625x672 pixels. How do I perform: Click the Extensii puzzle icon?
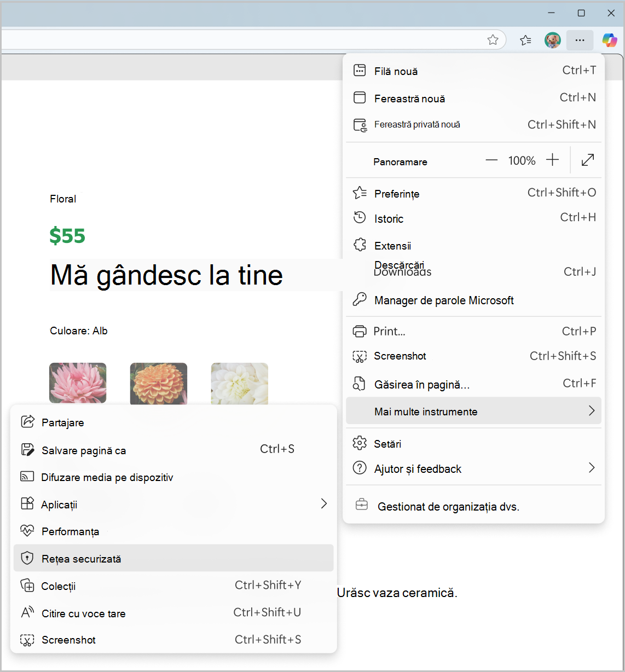360,245
